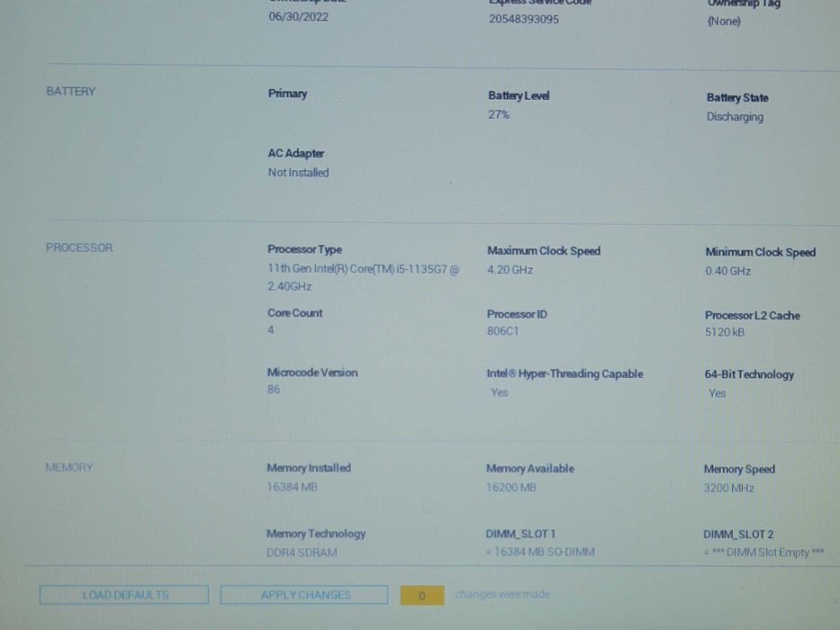Click the Minimum Clock Speed 0.40 GHz value
Screen dimensions: 840x630
[x=727, y=271]
